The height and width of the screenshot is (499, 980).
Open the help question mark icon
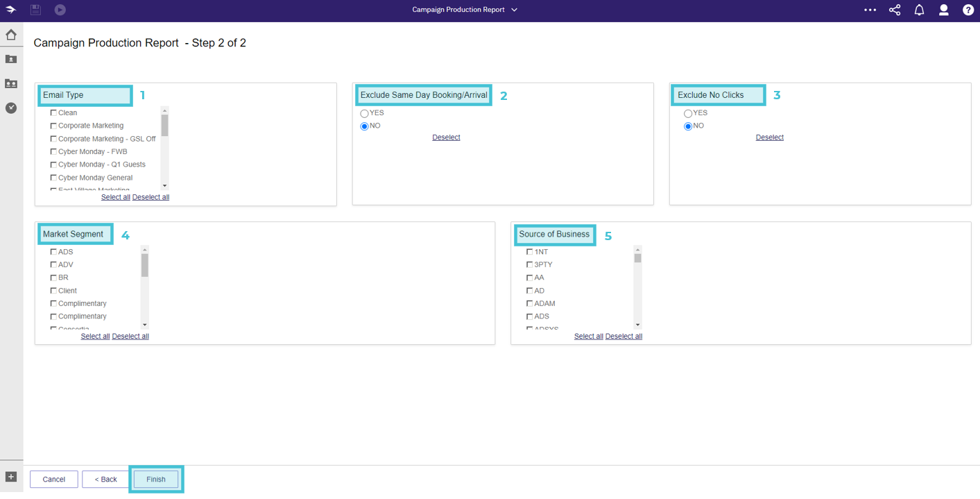[968, 10]
